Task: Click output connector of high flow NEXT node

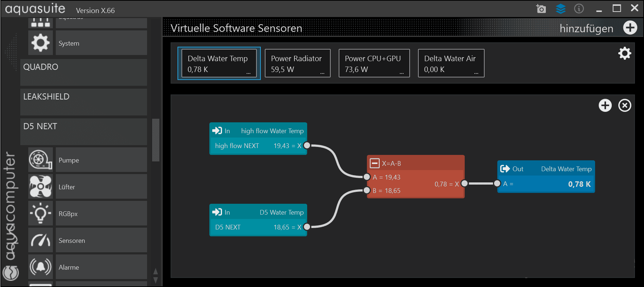Action: (x=307, y=145)
